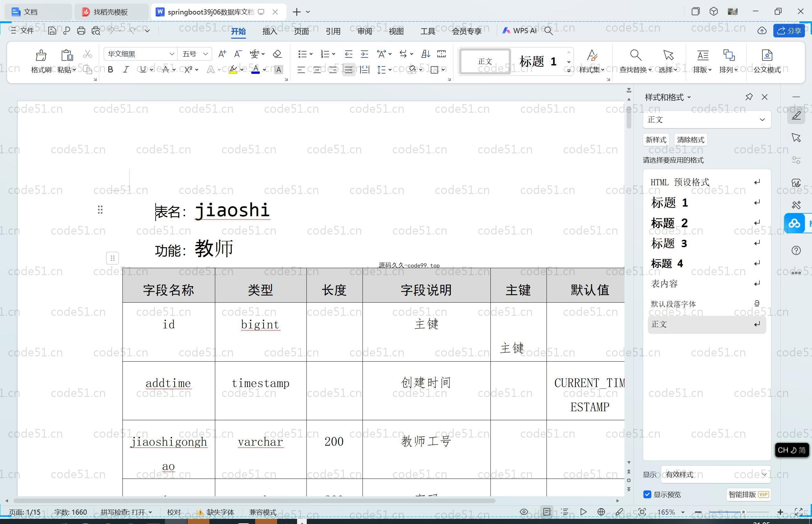Open the display filter dropdown showing valid styles
812x524 pixels.
[716, 474]
